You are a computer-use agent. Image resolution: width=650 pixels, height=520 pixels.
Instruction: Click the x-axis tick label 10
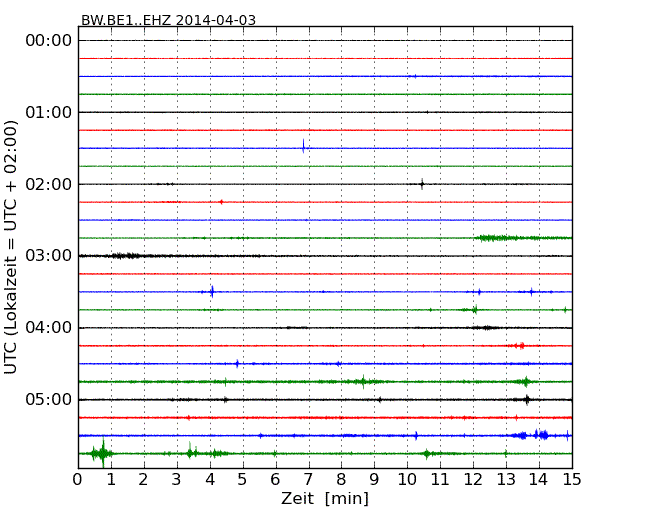[x=407, y=480]
